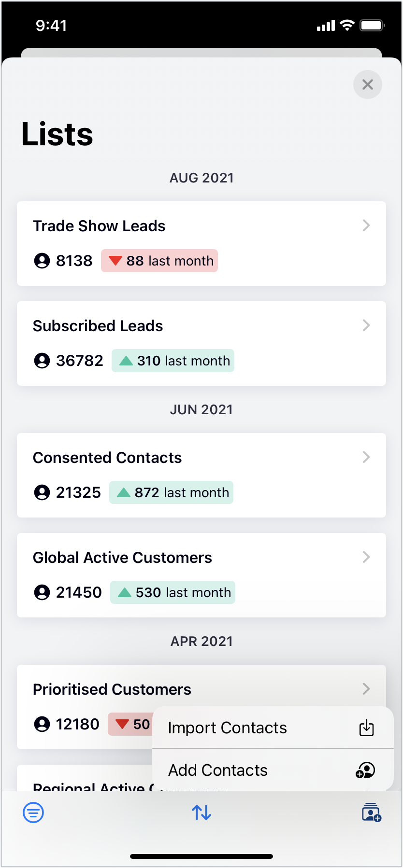The height and width of the screenshot is (868, 403).
Task: Select Import Contacts menu item
Action: pos(228,728)
